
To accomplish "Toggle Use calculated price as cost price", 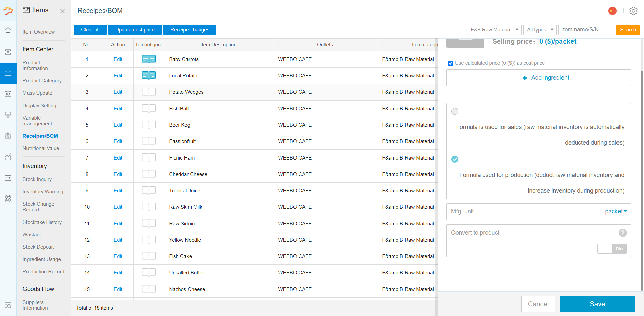I will click(451, 63).
